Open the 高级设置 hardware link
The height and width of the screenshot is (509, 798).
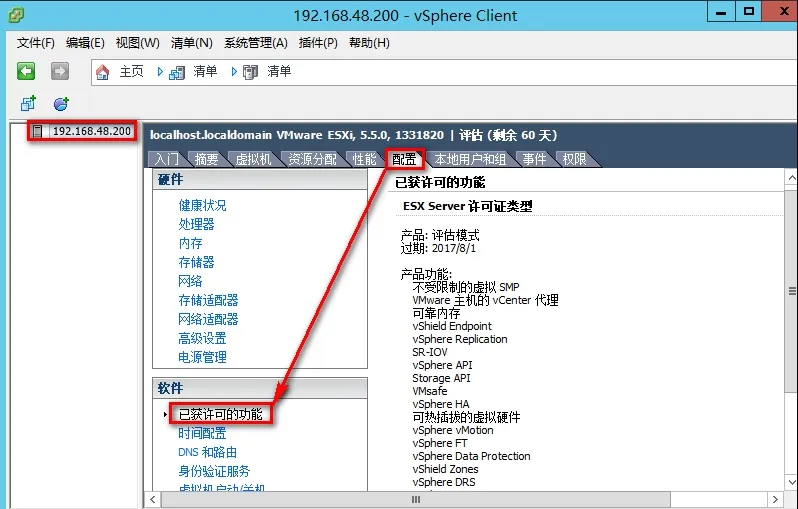[x=202, y=338]
